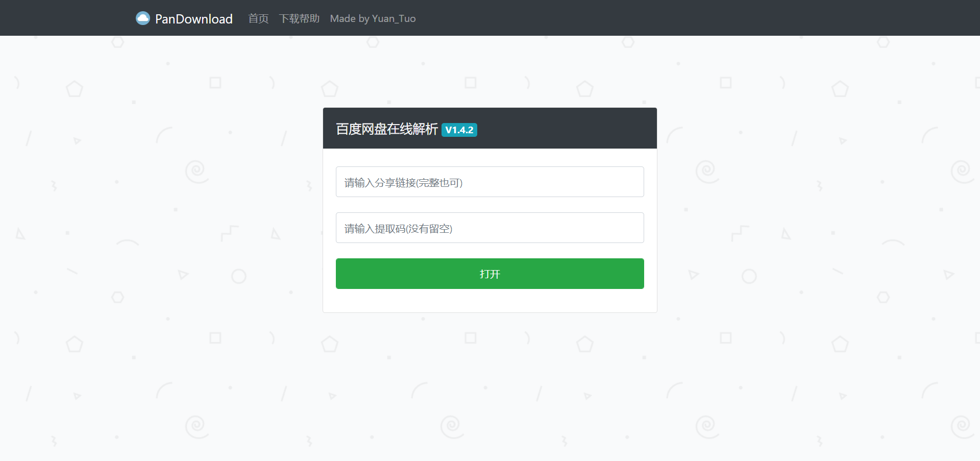Select the share link input field
The height and width of the screenshot is (461, 980).
(x=489, y=182)
